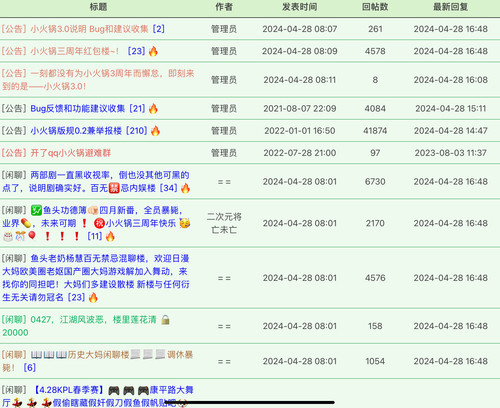This screenshot has width=500, height=408.
Task: Click the fire icon after the [34] page link
Action: (185, 188)
